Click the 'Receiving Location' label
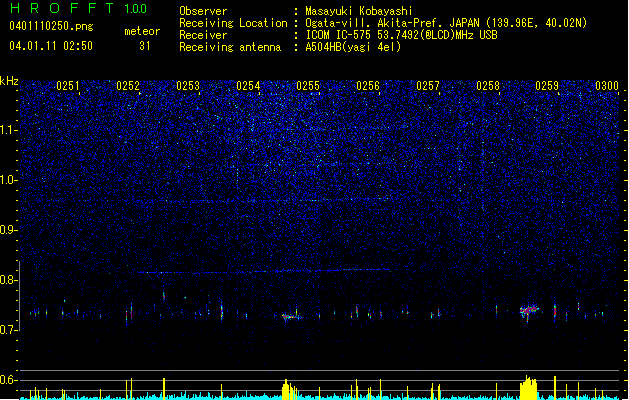The width and height of the screenshot is (629, 400). coord(233,23)
